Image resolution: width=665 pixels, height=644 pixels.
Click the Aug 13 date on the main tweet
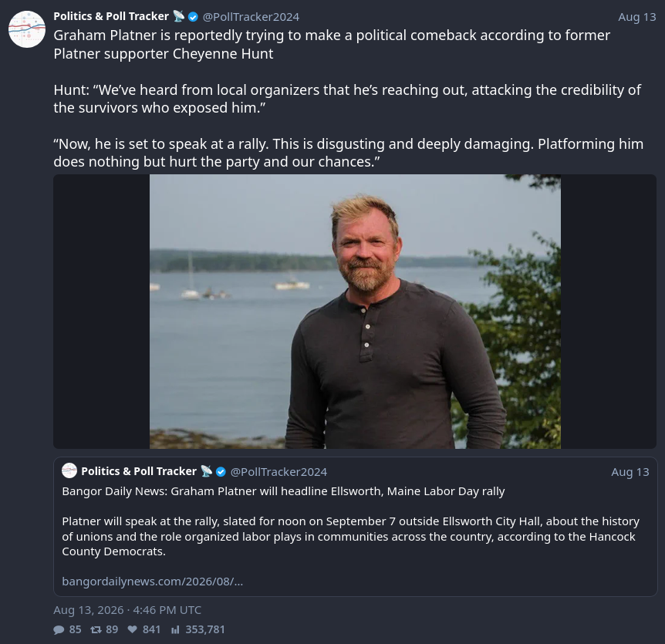[x=637, y=17]
